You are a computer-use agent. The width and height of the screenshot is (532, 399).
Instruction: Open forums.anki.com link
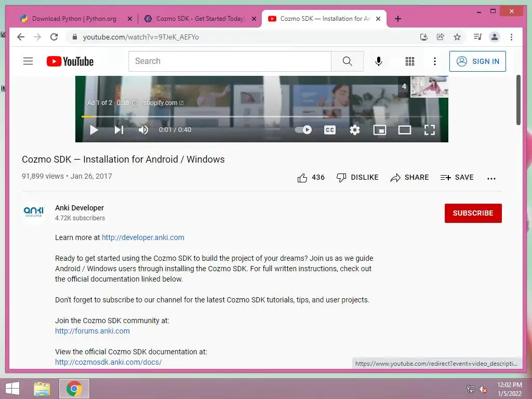coord(92,331)
